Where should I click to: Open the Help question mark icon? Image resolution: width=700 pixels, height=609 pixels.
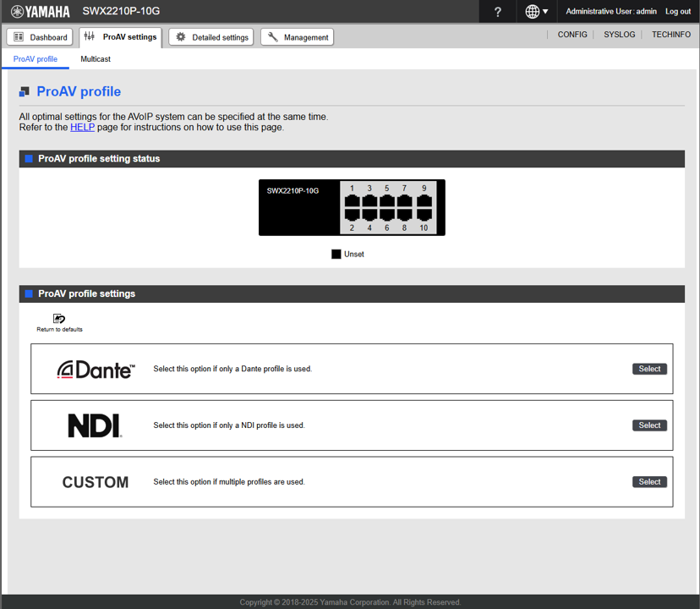click(497, 12)
